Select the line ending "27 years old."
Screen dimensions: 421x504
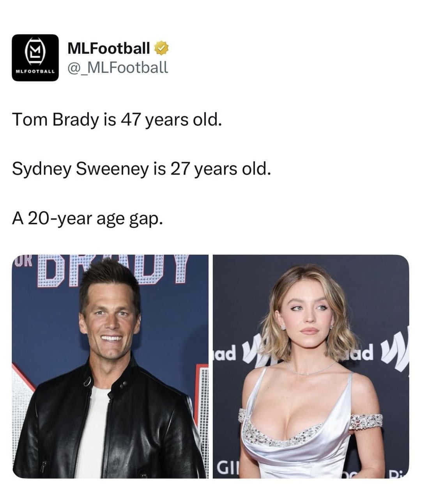coord(141,169)
